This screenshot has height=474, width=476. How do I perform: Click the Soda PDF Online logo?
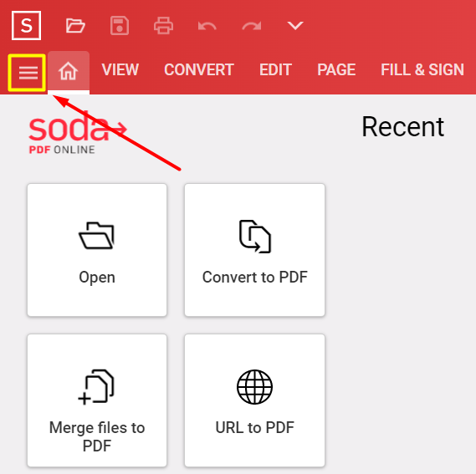coord(78,134)
